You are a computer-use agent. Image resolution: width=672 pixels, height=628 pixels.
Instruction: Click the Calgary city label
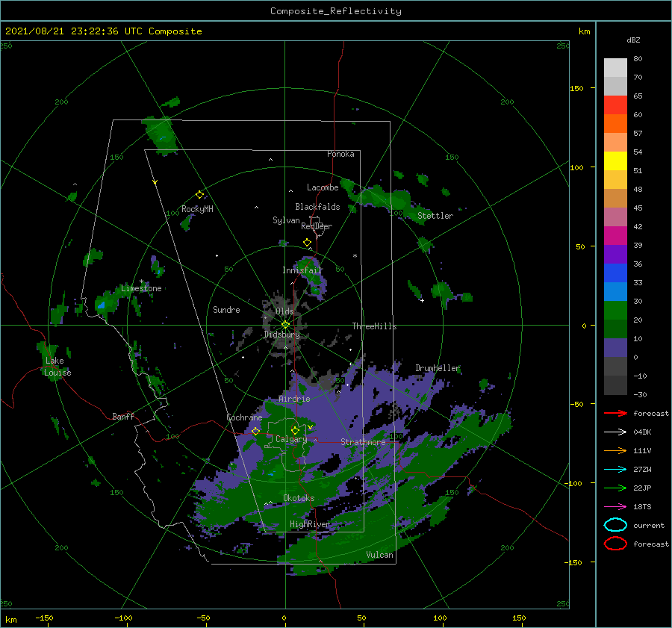point(291,439)
